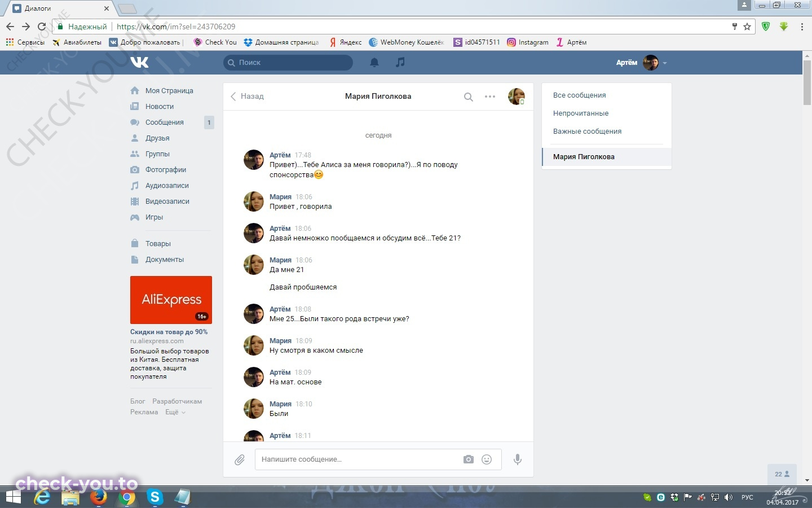The image size is (812, 508).
Task: Click Windows Start button
Action: tap(13, 497)
